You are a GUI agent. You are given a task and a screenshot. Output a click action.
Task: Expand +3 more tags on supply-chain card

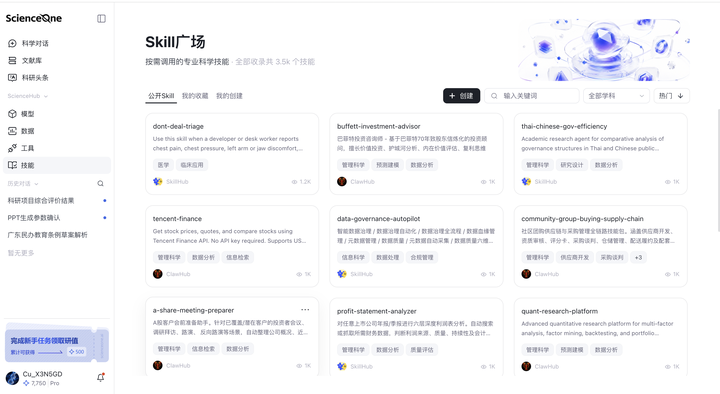click(x=638, y=257)
